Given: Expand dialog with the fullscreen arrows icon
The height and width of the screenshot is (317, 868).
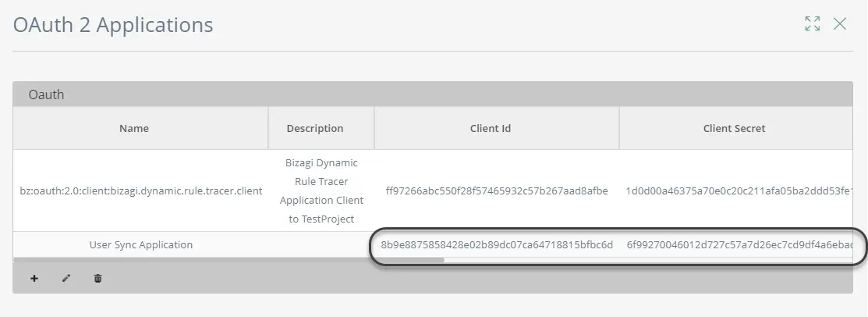Looking at the screenshot, I should tap(813, 23).
